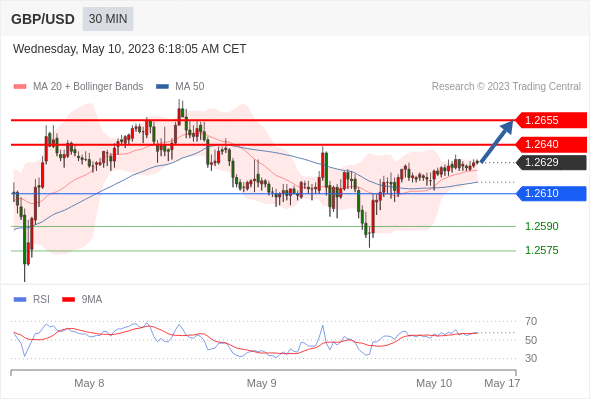Click the 1.2590 green support value
This screenshot has height=400, width=590.
tap(541, 227)
